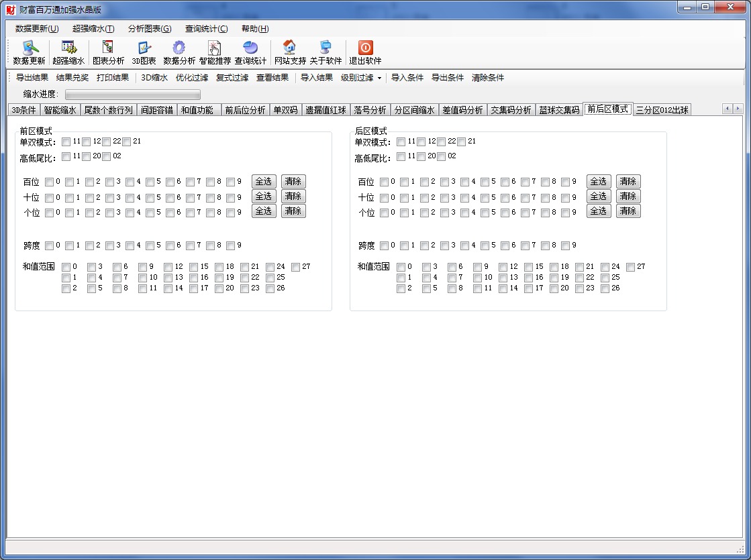Image resolution: width=751 pixels, height=560 pixels.
Task: Click 清除 for 后区 个位 row
Action: click(628, 211)
